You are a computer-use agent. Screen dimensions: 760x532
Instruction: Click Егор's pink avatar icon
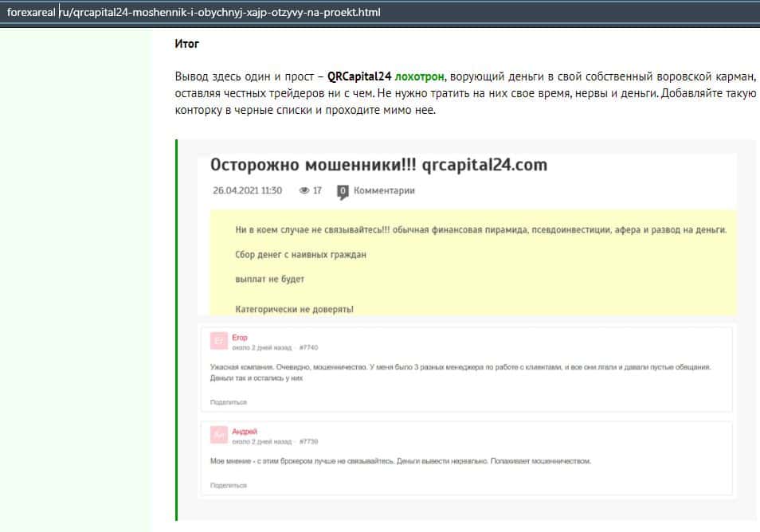pos(218,341)
